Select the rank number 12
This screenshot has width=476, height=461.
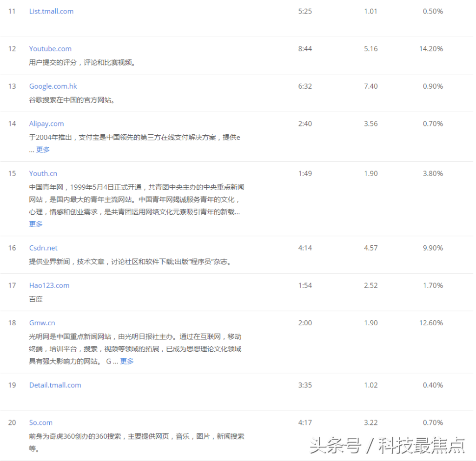[12, 48]
